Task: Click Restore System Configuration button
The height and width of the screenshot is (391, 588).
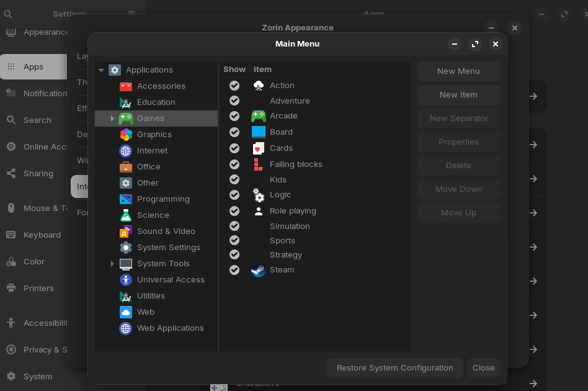Action: coord(394,368)
